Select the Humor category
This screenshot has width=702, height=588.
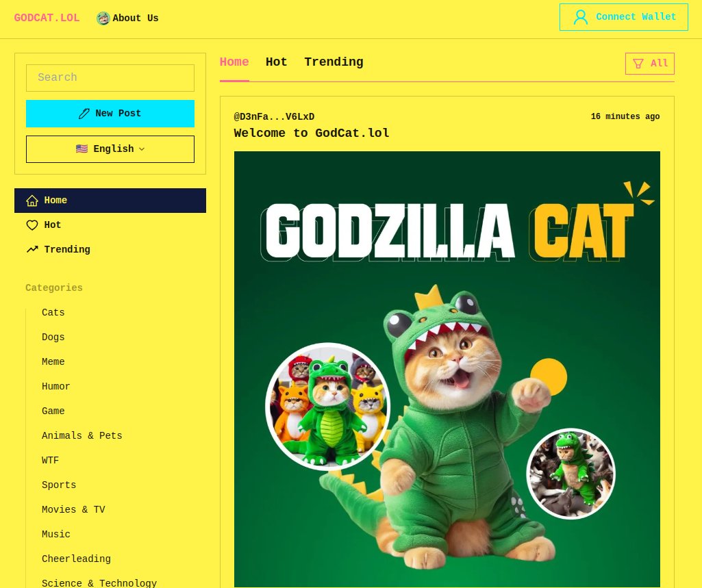click(x=56, y=387)
